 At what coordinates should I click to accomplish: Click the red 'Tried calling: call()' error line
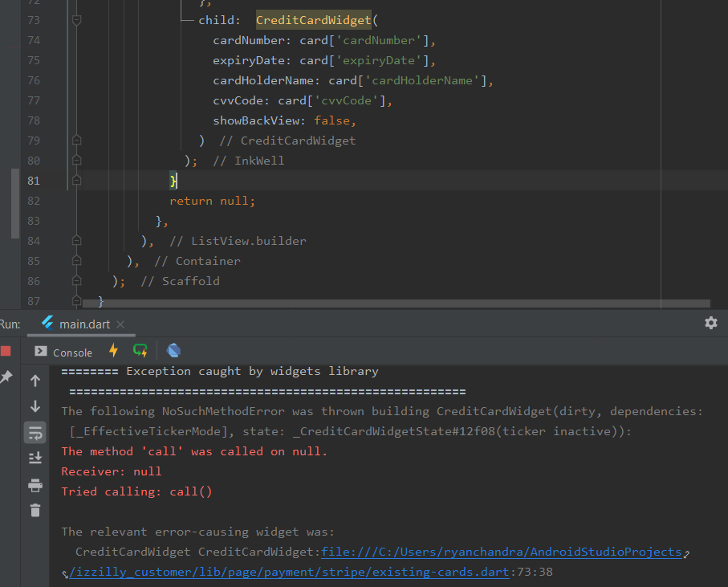(136, 491)
